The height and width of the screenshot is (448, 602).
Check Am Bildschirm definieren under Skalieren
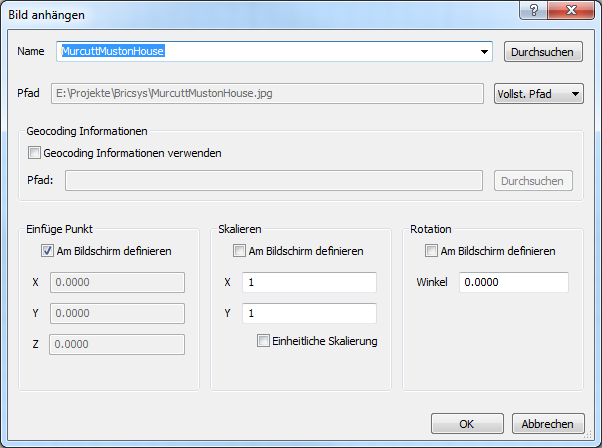[240, 251]
